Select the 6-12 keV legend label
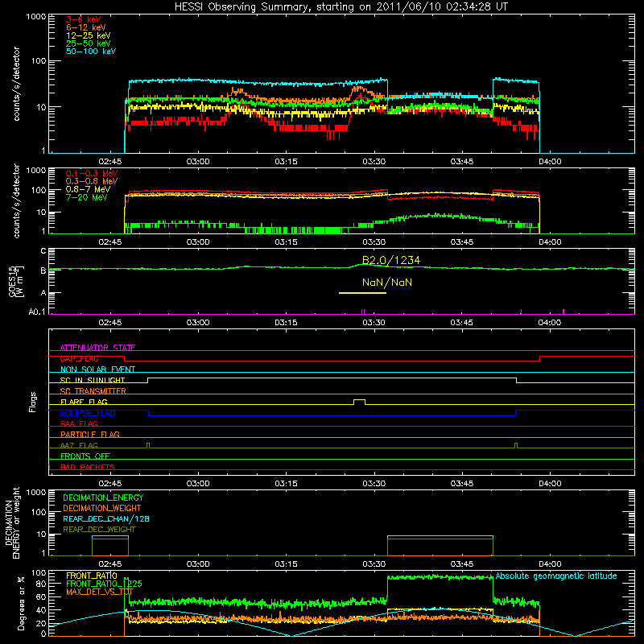The image size is (644, 644). 86,27
